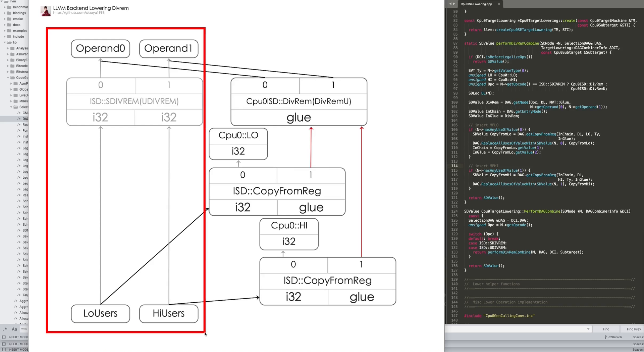Toggle whole word search option
This screenshot has height=352, width=644.
pyautogui.click(x=24, y=329)
